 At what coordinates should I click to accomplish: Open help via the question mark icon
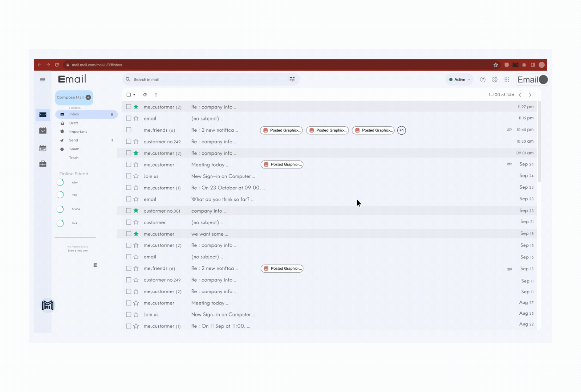pyautogui.click(x=483, y=79)
